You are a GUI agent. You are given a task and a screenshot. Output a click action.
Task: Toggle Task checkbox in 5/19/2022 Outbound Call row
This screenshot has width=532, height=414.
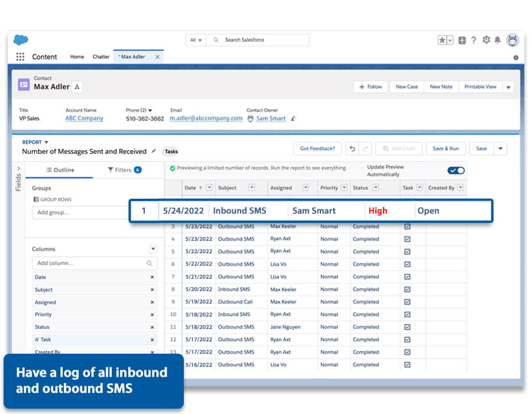coord(407,302)
